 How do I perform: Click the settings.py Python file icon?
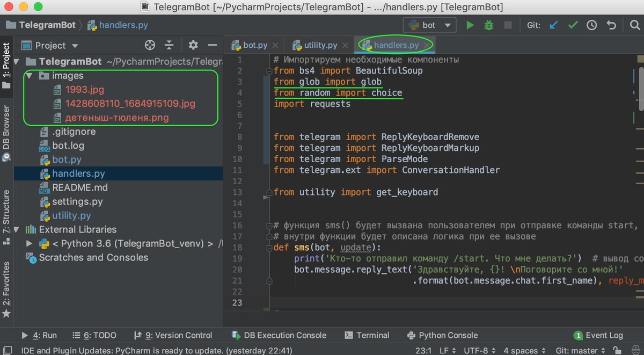[x=44, y=202]
